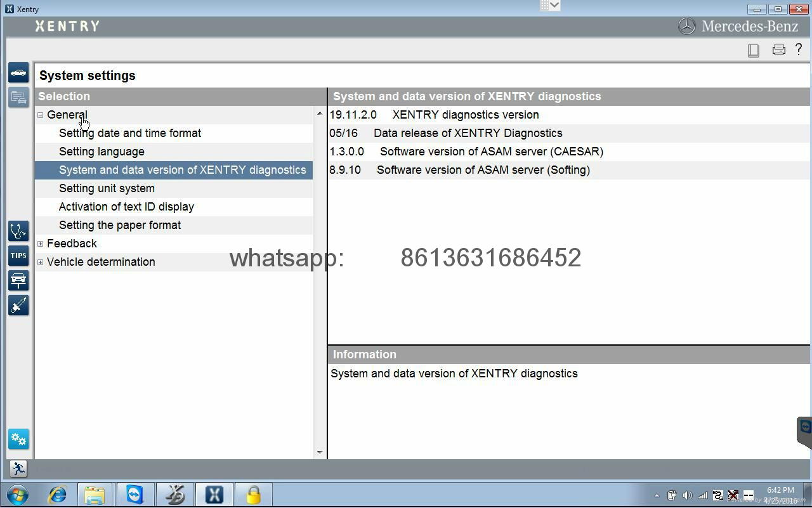This screenshot has height=508, width=812.
Task: Click the 19.11.2.0 XENTRY diagnostics version row
Action: pyautogui.click(x=569, y=115)
